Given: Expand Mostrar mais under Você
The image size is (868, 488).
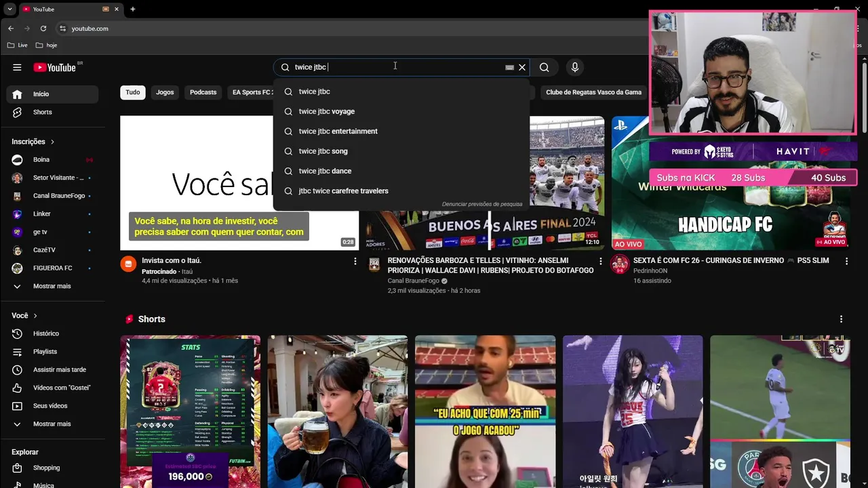Looking at the screenshot, I should click(x=52, y=424).
